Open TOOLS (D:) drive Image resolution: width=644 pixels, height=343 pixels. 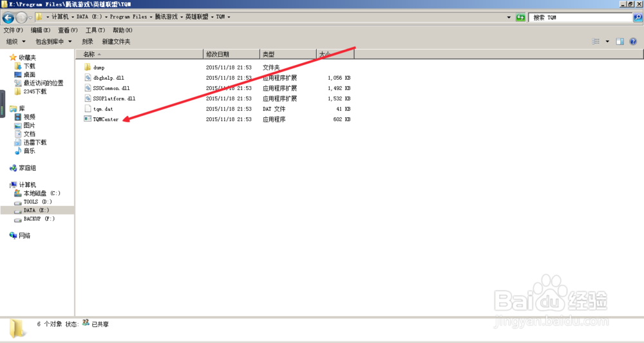pyautogui.click(x=38, y=202)
